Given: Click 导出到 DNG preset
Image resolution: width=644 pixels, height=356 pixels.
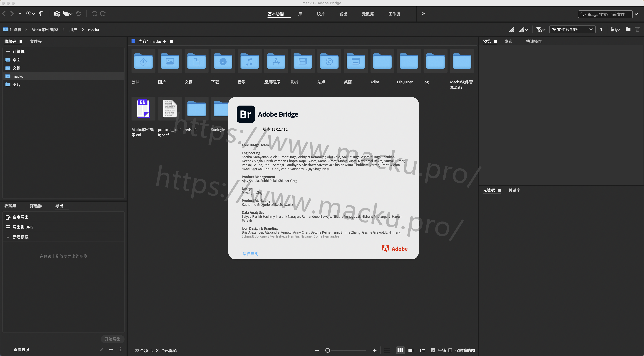Looking at the screenshot, I should click(x=63, y=227).
